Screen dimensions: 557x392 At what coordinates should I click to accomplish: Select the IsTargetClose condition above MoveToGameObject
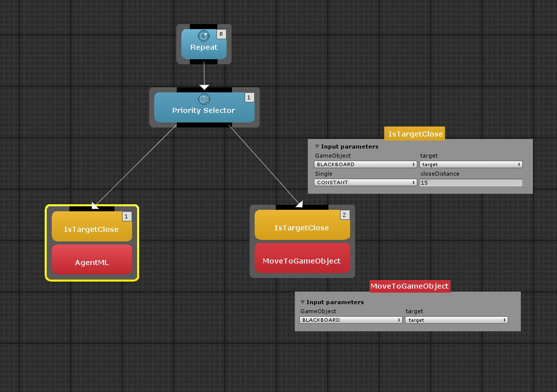(x=301, y=227)
